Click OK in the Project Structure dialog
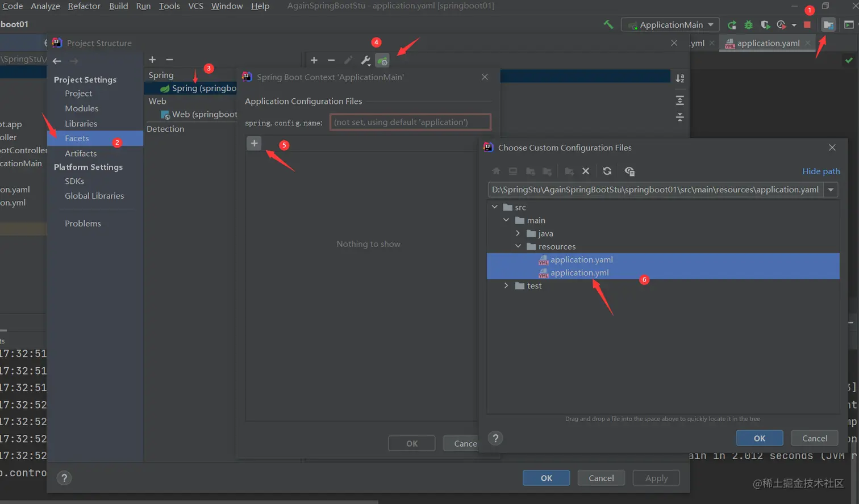 [x=546, y=478]
